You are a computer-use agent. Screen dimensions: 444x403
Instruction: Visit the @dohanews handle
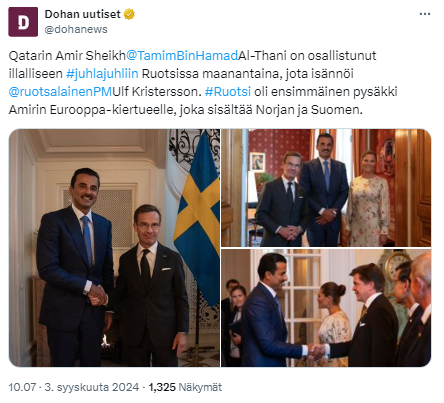click(x=76, y=29)
